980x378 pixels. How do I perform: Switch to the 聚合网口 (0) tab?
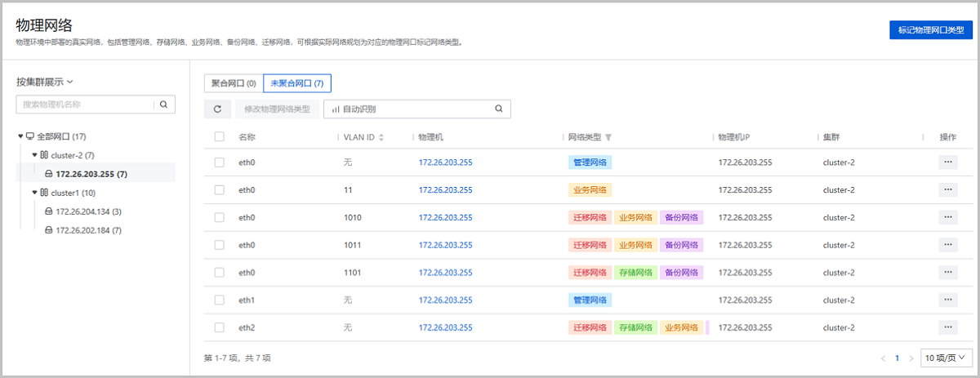pos(234,83)
